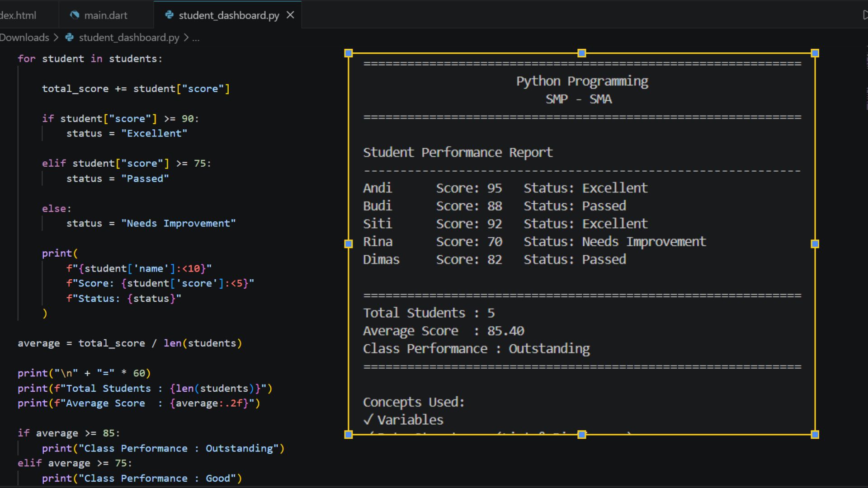Click the 'SMP - SMA' output subtitle
The width and height of the screenshot is (868, 488).
tap(579, 99)
